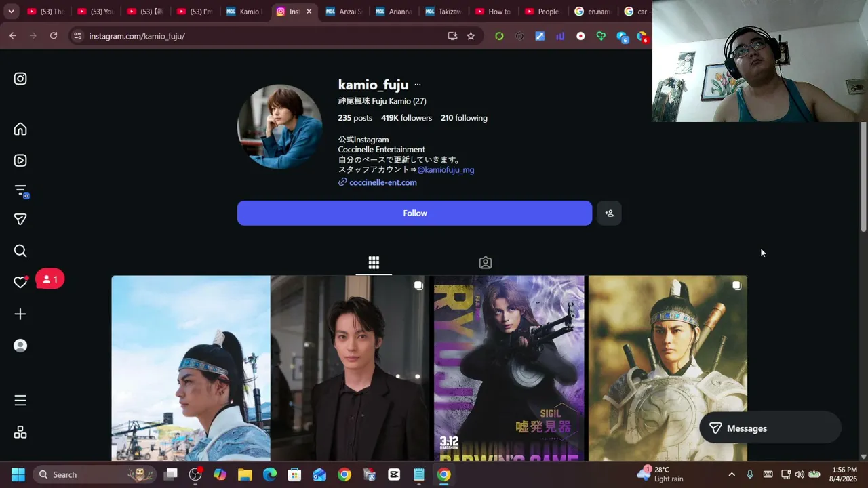Open the More hamburger menu
This screenshot has width=868, height=488.
click(x=20, y=401)
